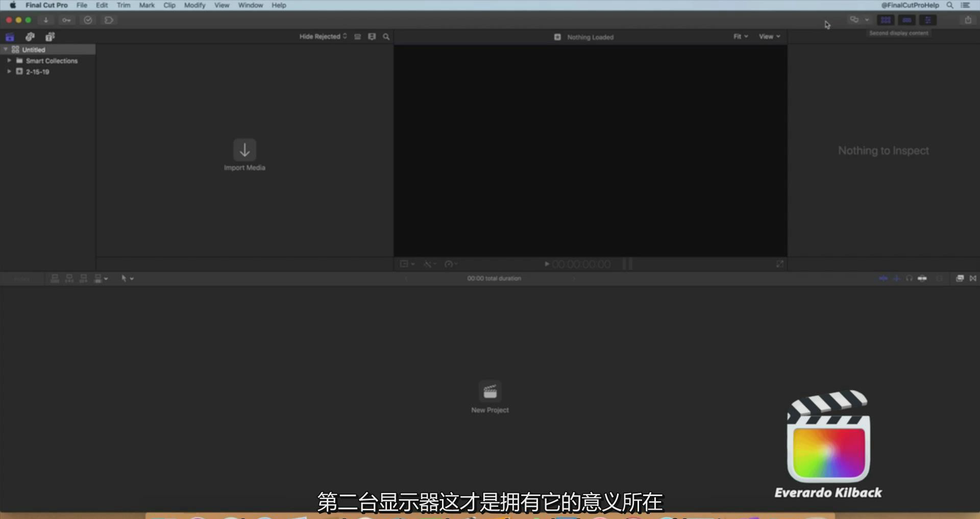This screenshot has height=519, width=980.
Task: Open the Hide Rejected filter popup
Action: pos(323,36)
